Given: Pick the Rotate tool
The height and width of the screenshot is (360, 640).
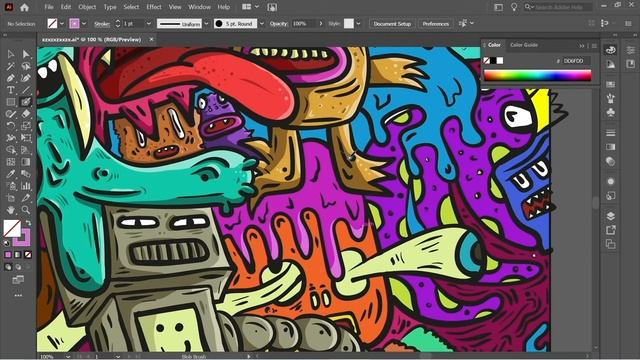Looking at the screenshot, I should point(11,126).
